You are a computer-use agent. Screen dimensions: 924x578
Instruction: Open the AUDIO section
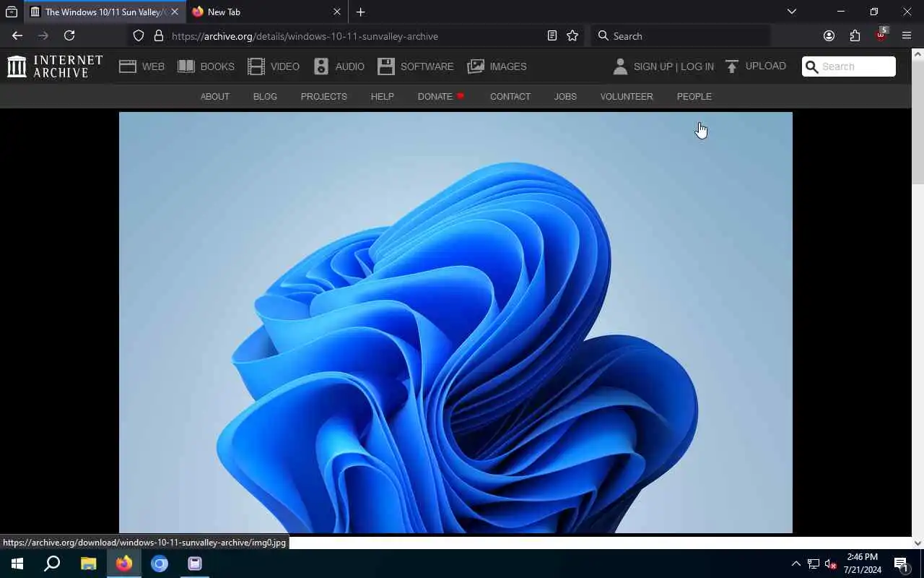[x=339, y=66]
